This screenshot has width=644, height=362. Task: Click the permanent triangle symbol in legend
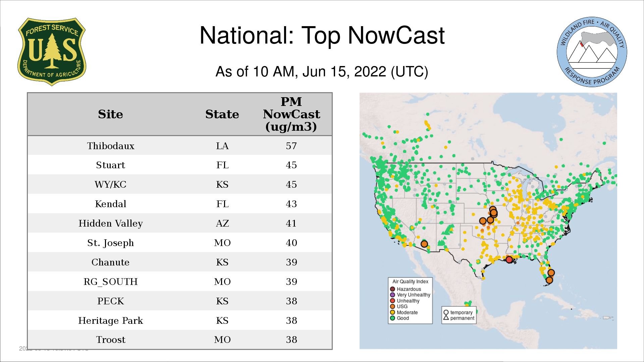pos(446,318)
